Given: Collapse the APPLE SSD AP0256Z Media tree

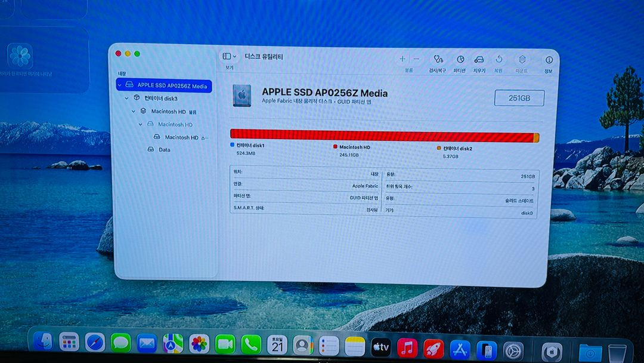Looking at the screenshot, I should [x=118, y=85].
